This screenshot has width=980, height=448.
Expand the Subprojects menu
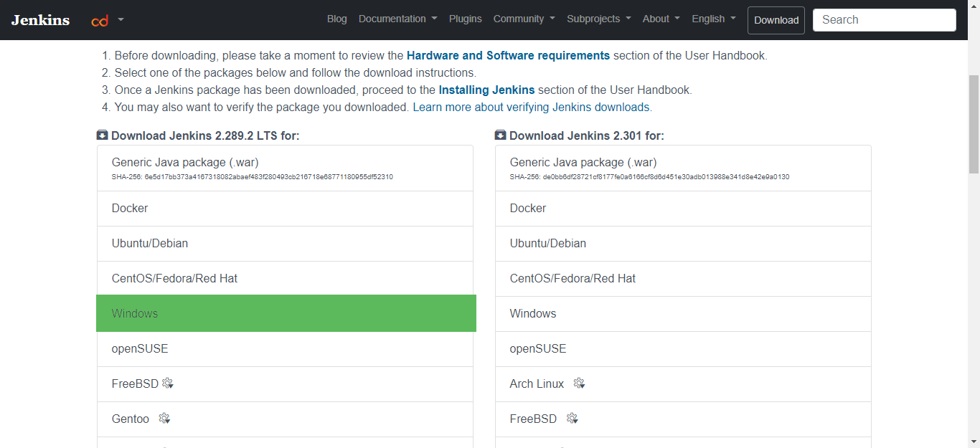point(598,19)
